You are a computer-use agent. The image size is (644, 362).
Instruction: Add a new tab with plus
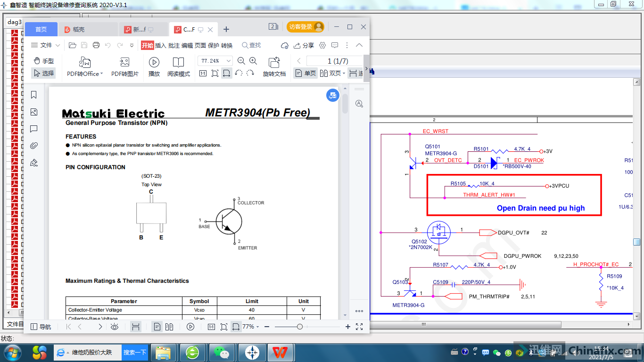226,29
